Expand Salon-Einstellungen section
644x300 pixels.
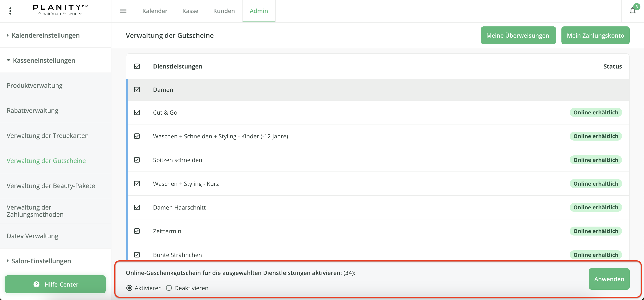41,261
